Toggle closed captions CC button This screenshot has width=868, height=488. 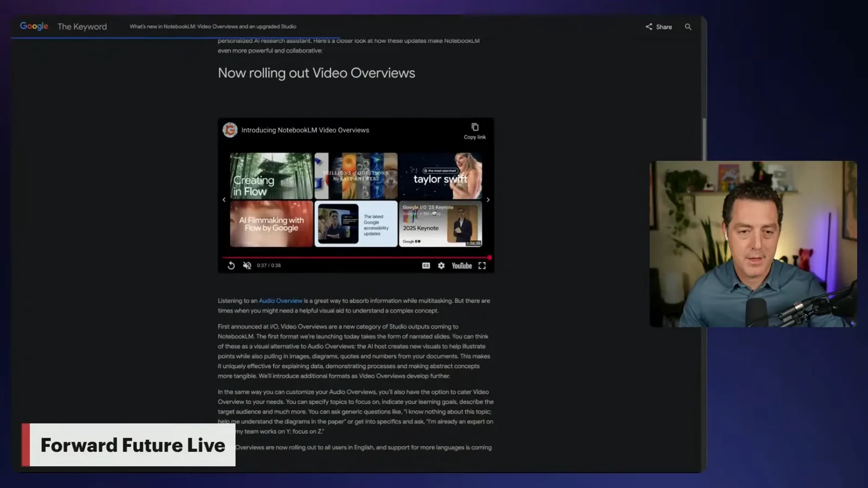[x=426, y=266]
